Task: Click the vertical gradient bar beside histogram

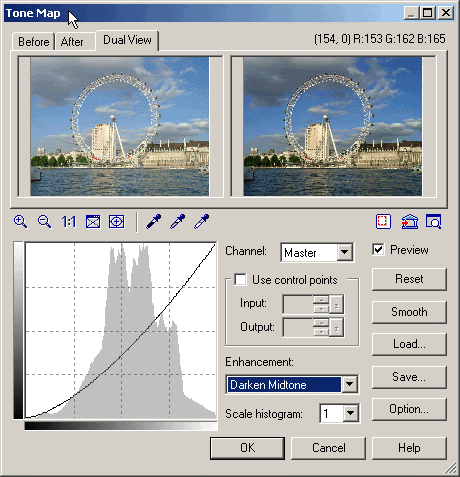Action: pos(18,330)
